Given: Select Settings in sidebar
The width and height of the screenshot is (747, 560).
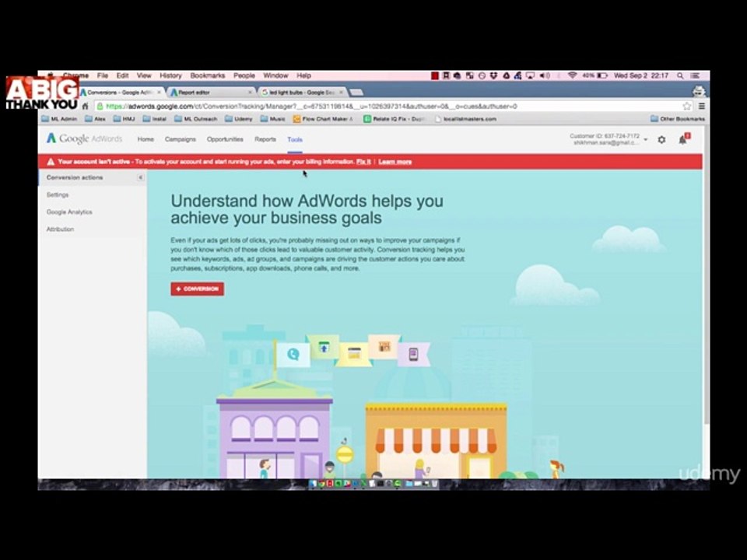Looking at the screenshot, I should [58, 194].
